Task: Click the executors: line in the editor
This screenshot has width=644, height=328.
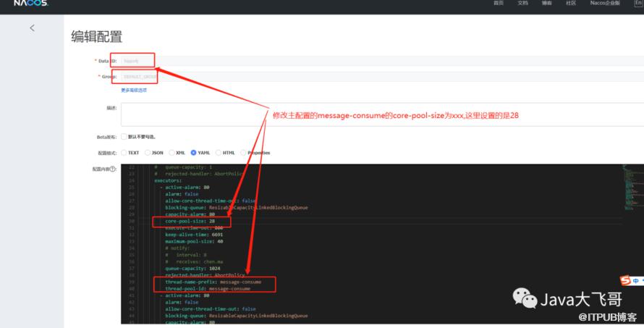Action: click(168, 180)
